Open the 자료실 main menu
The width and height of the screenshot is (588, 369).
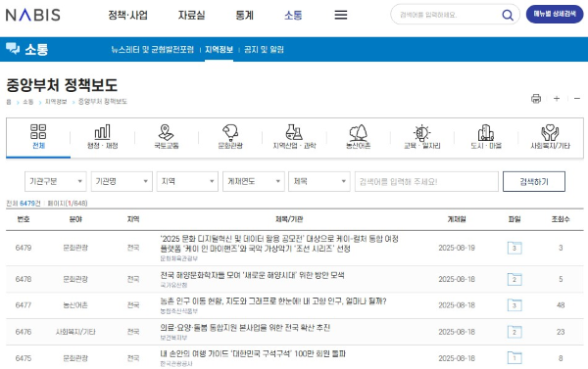[x=191, y=16]
